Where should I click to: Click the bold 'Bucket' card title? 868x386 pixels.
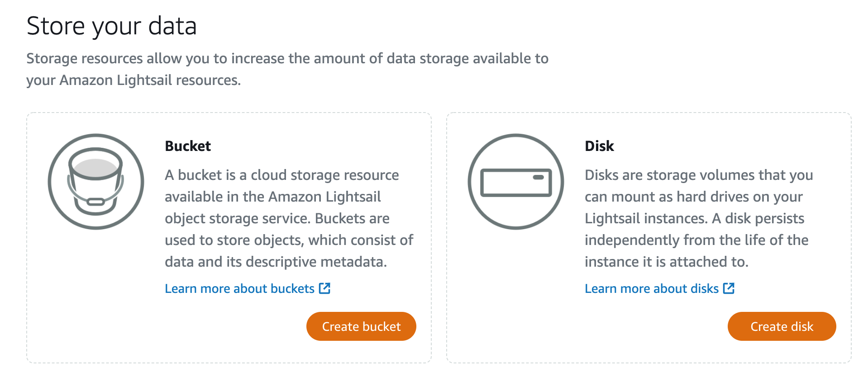click(188, 146)
